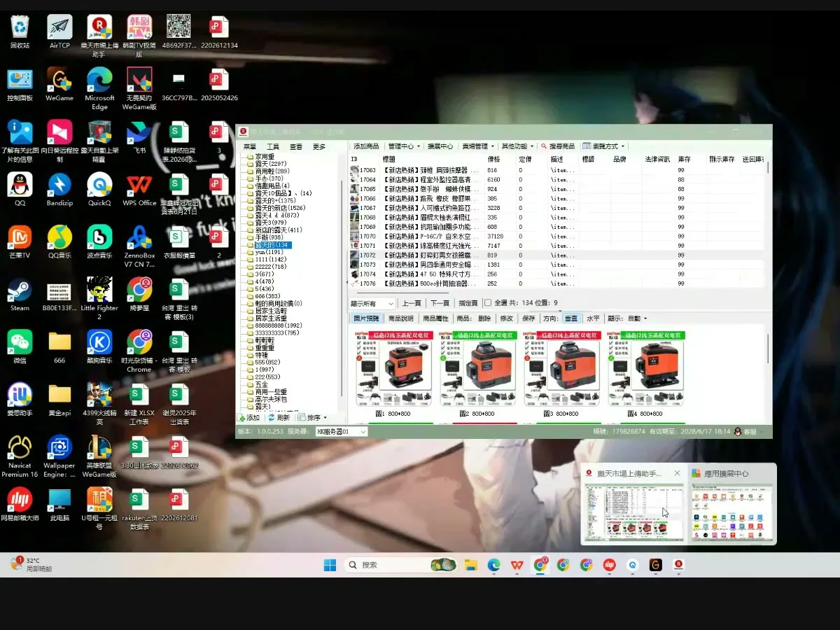Switch the layout direction to 水平
This screenshot has width=840, height=630.
[x=593, y=318]
